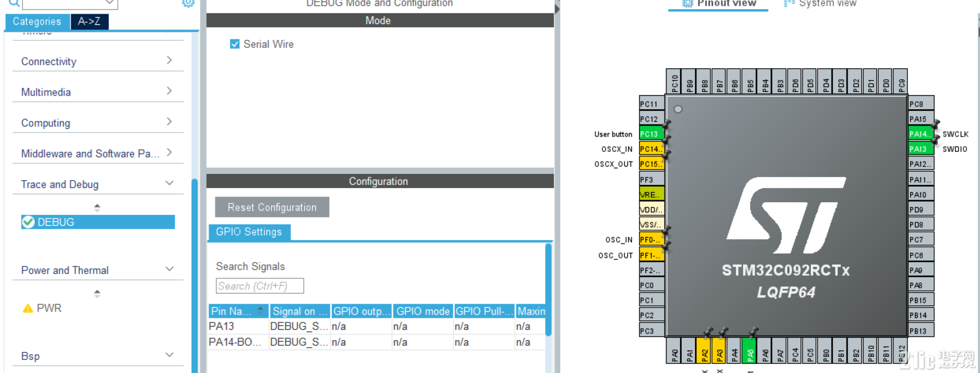
Task: Click the yellow PC15 pin on chip
Action: tap(652, 164)
